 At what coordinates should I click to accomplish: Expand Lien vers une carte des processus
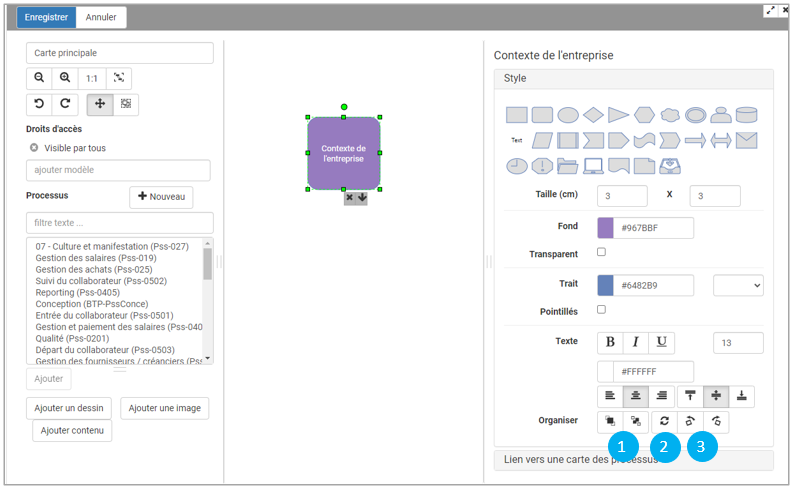(x=633, y=459)
